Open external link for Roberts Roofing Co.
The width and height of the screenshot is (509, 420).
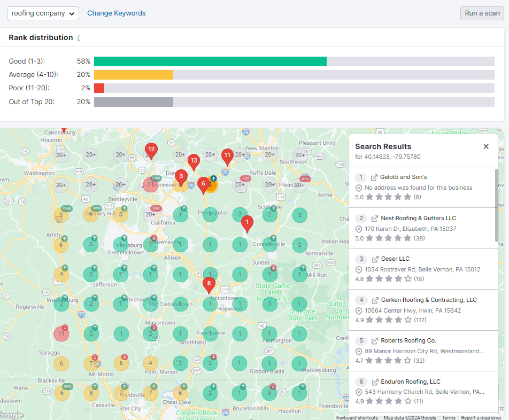pos(375,341)
